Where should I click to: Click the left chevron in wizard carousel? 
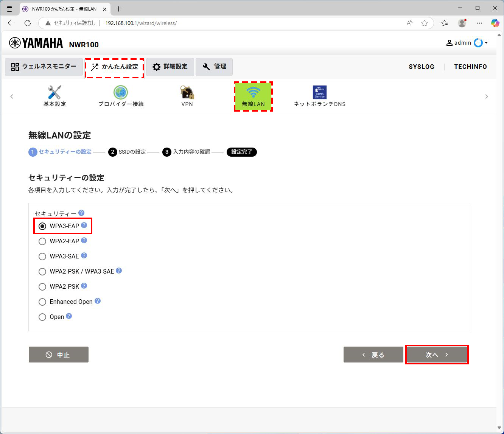pyautogui.click(x=12, y=96)
